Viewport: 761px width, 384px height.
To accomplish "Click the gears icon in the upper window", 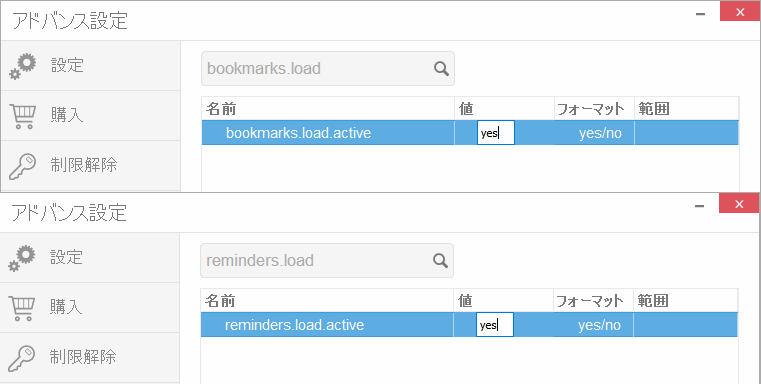I will tap(23, 67).
